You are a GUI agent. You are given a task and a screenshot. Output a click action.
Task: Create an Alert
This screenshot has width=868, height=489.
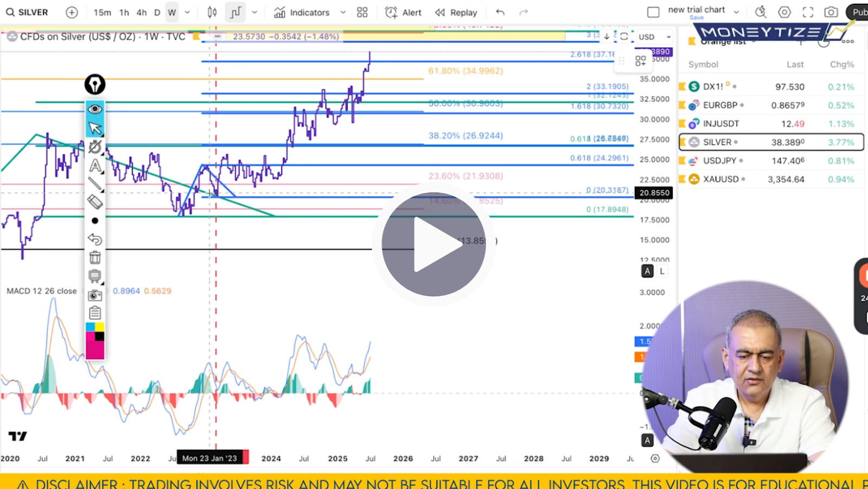pyautogui.click(x=403, y=12)
